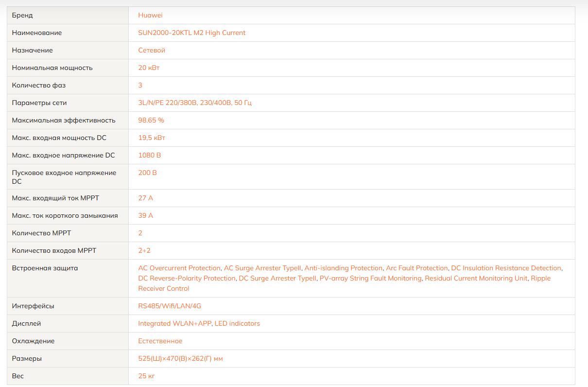588x387 pixels.
Task: Click Residual Current Monitoring Unit link
Action: click(476, 278)
